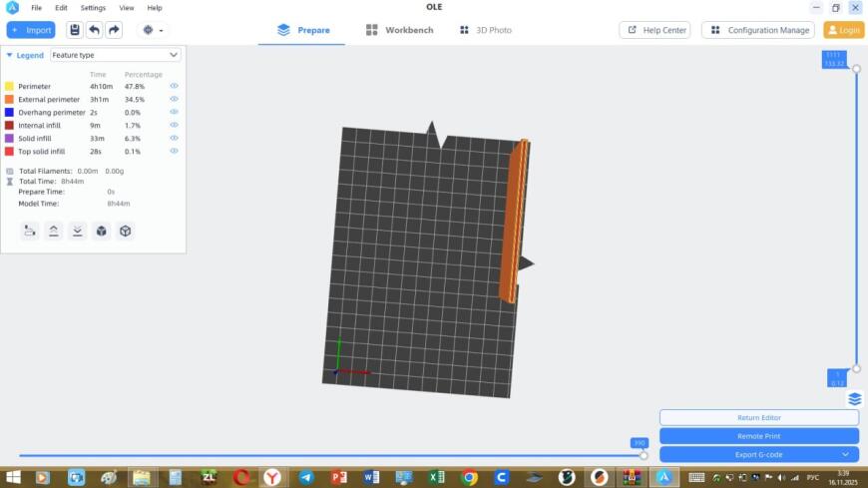Click Return Editor button
The image size is (868, 488).
[759, 418]
